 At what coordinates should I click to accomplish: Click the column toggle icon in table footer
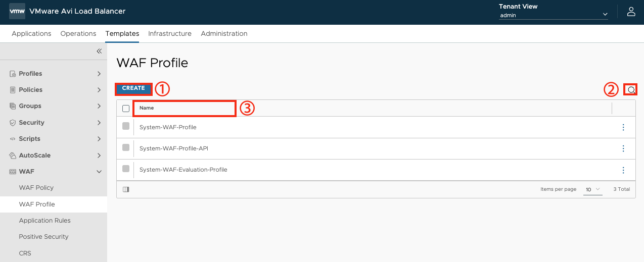pyautogui.click(x=126, y=189)
